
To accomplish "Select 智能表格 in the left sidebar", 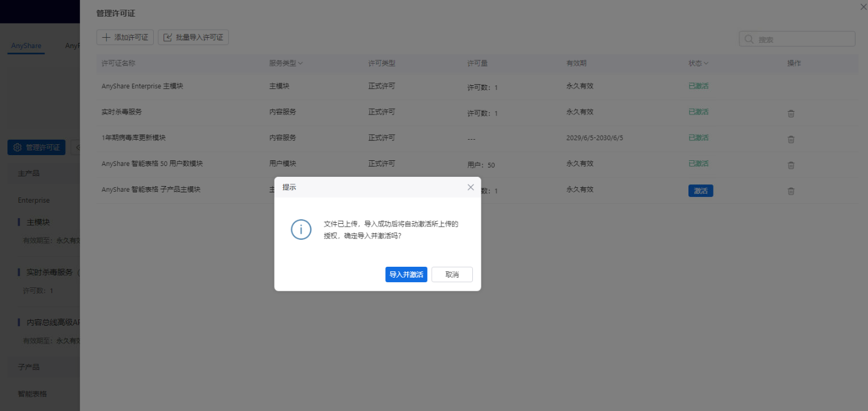I will point(32,394).
